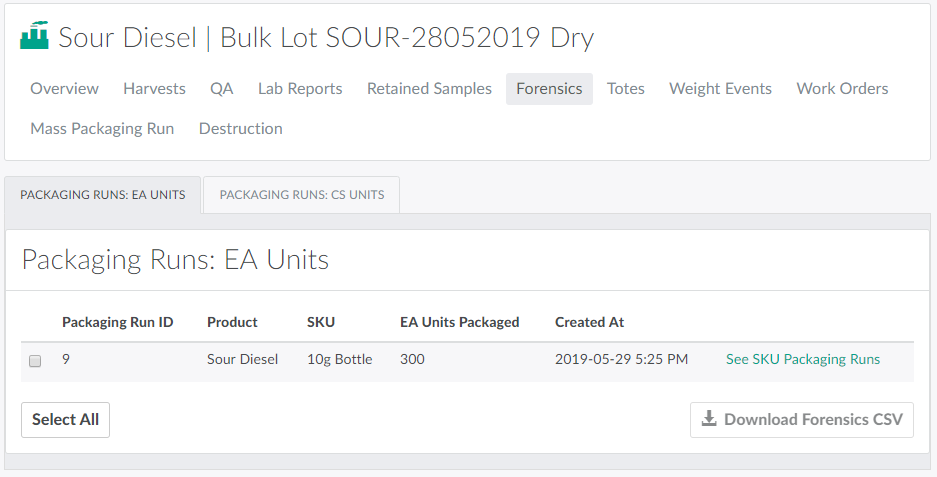Screen dimensions: 937x477
Task: Tick the checkbox for packaging run 9
Action: pos(35,361)
